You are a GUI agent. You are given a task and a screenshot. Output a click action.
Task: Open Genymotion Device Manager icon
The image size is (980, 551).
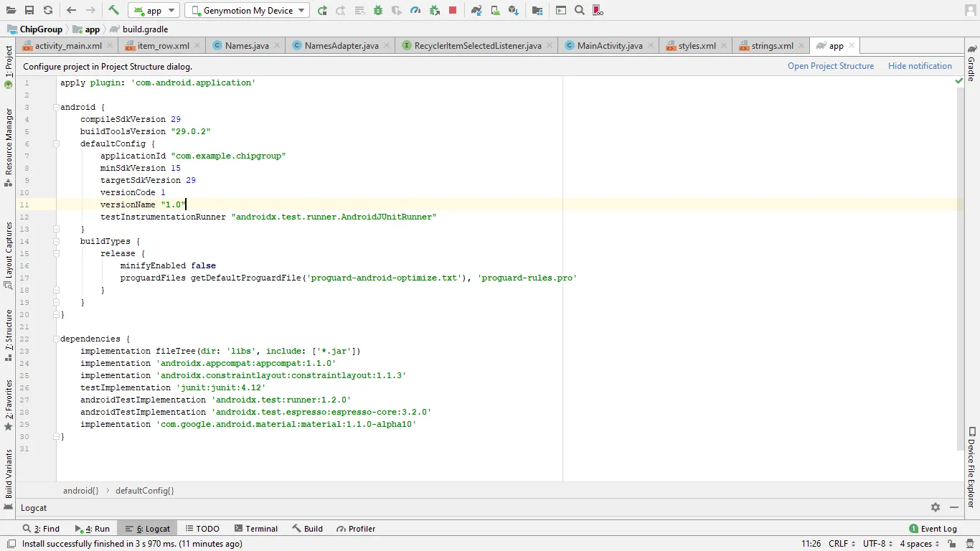pyautogui.click(x=598, y=10)
